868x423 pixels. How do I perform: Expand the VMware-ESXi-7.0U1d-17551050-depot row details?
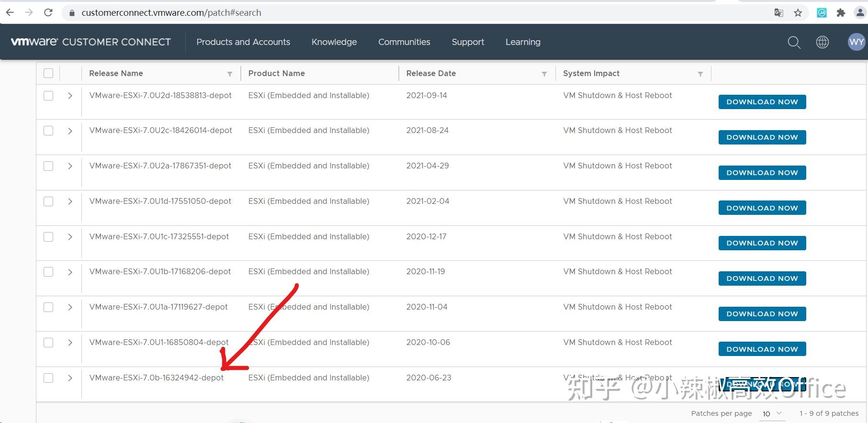coord(70,201)
